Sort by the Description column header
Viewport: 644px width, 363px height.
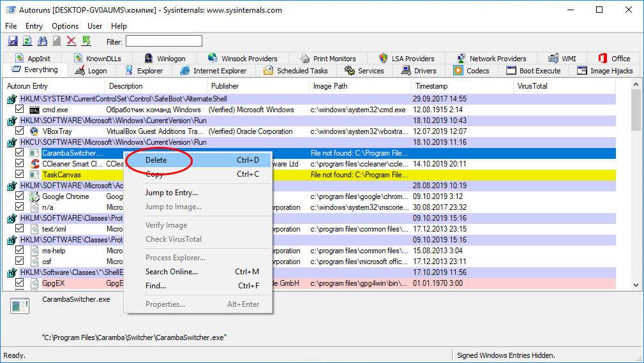pyautogui.click(x=156, y=86)
